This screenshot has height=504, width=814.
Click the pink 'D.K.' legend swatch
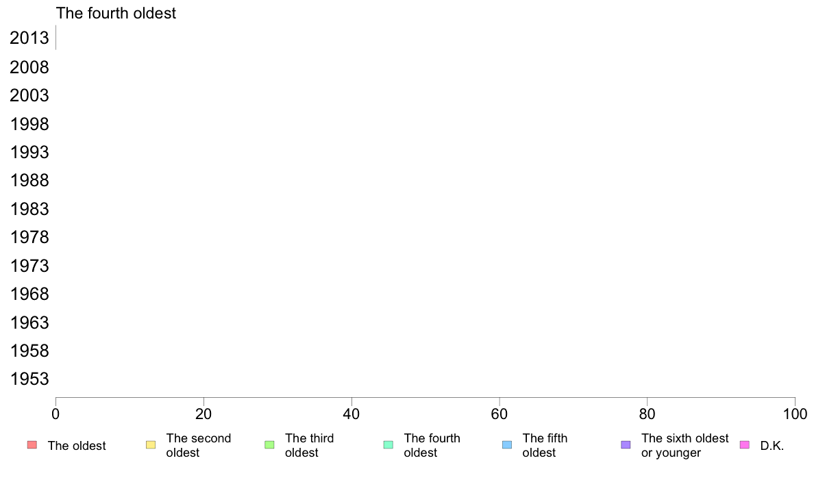744,445
